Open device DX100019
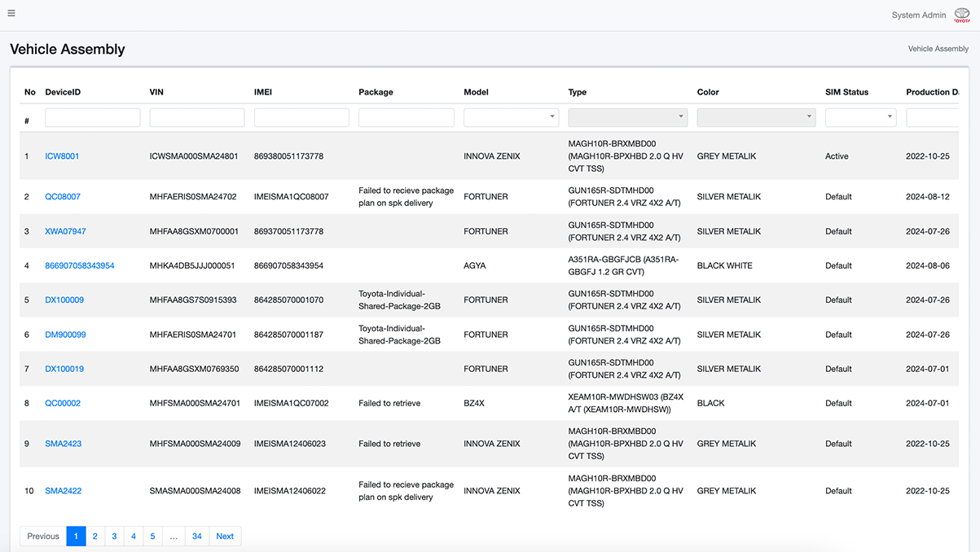This screenshot has width=980, height=552. pyautogui.click(x=64, y=369)
